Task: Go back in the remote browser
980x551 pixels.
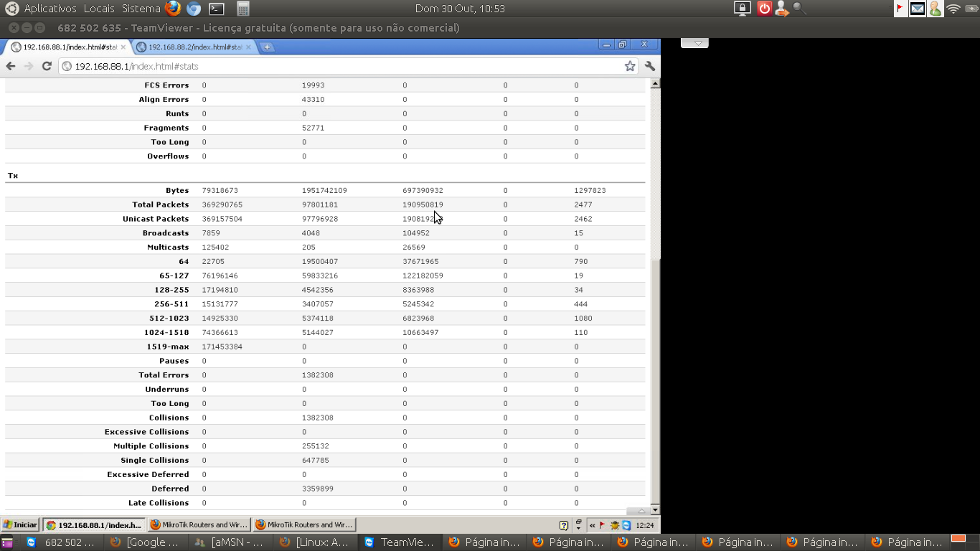Action: click(x=11, y=66)
